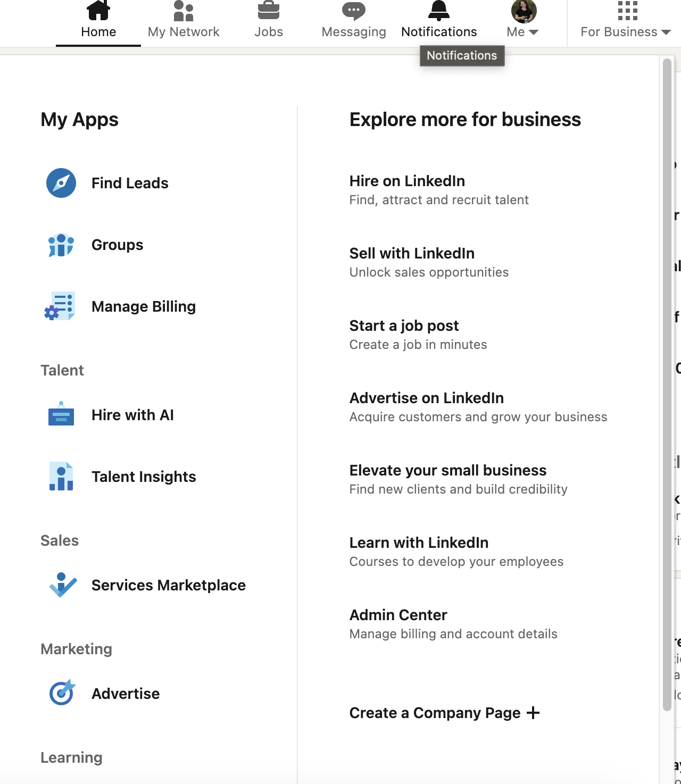Click the Services Marketplace checkmark icon
The height and width of the screenshot is (784, 681).
pyautogui.click(x=63, y=585)
